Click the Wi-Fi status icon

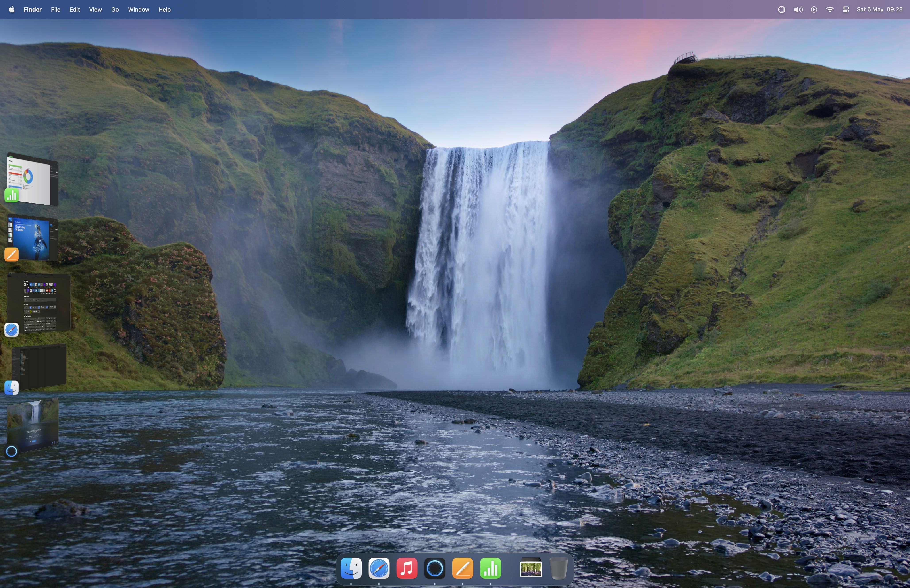pos(829,10)
